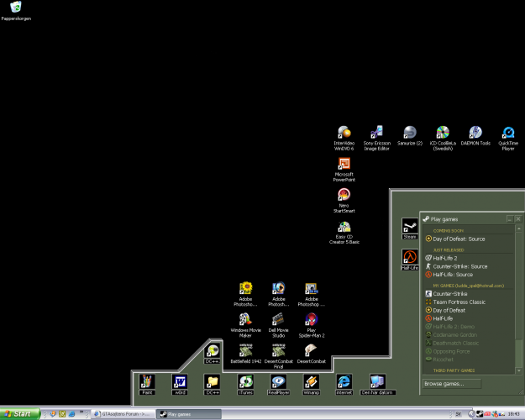Image resolution: width=525 pixels, height=420 pixels.
Task: Launch QuickTime Player shortcut
Action: point(508,133)
